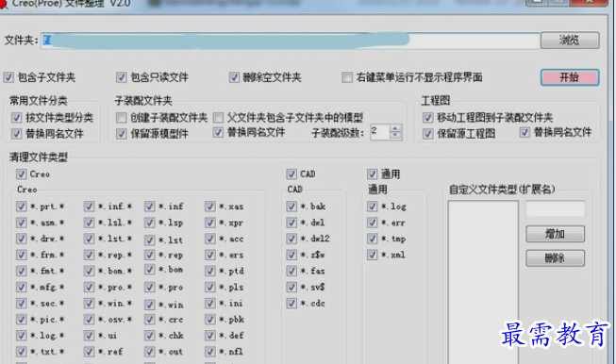Toggle the 保留源模型件 checkbox
616x364 pixels.
pyautogui.click(x=122, y=134)
